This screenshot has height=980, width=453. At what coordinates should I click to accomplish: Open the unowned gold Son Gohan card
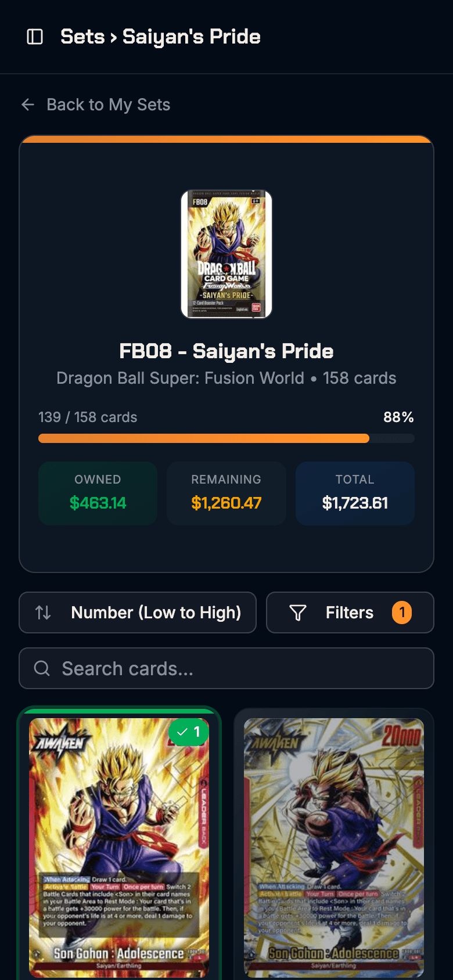[x=334, y=848]
